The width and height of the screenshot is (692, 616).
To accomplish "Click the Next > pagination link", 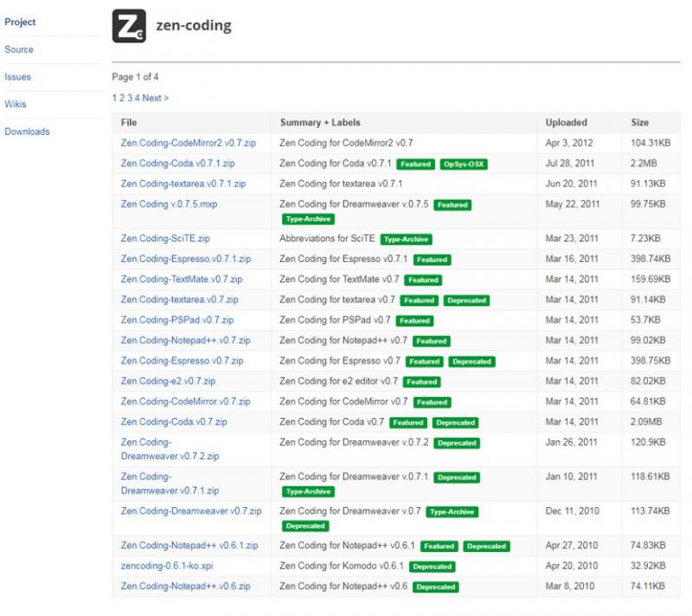I will click(155, 97).
